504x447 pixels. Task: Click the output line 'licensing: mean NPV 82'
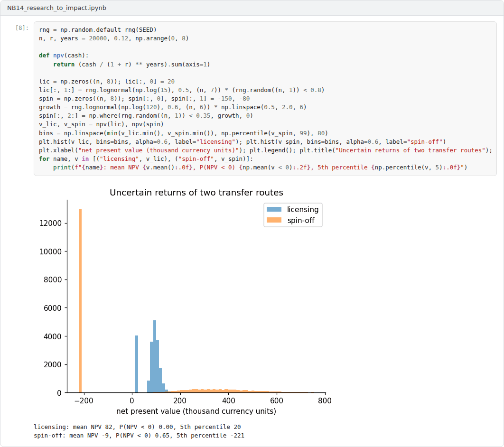click(x=137, y=427)
